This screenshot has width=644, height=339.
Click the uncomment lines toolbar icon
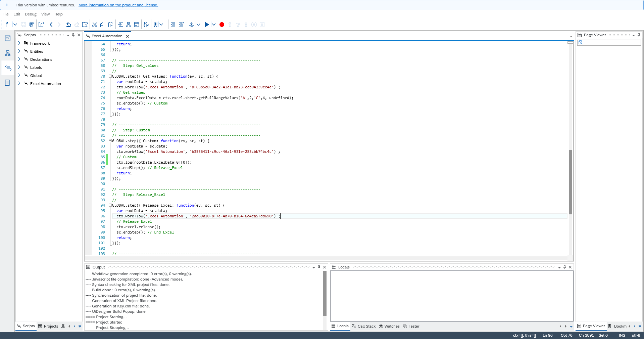point(181,25)
